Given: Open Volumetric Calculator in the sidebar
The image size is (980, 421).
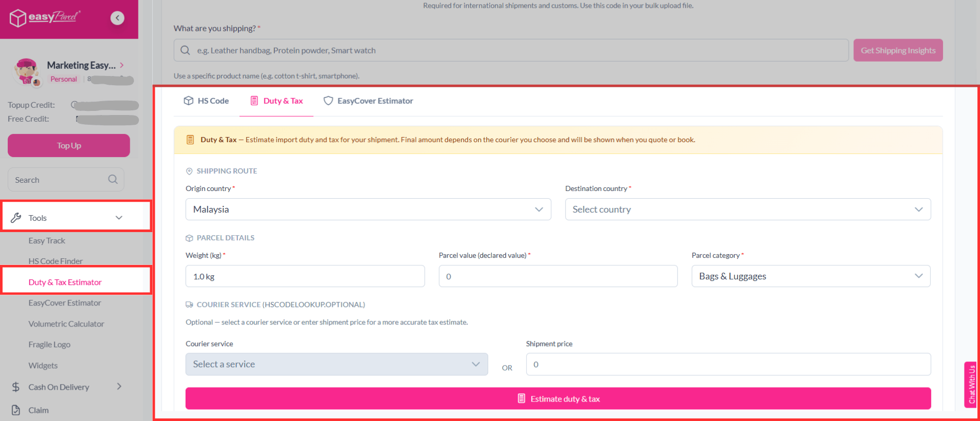Looking at the screenshot, I should tap(66, 324).
